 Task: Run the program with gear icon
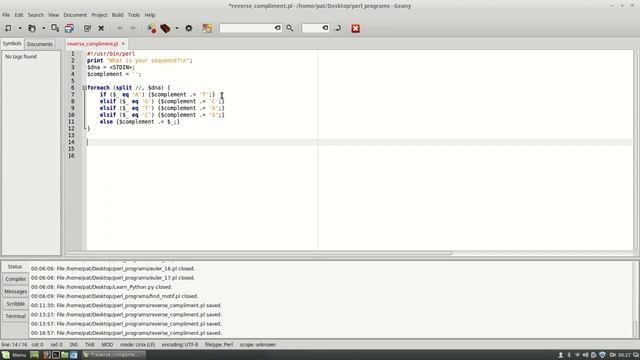click(189, 28)
